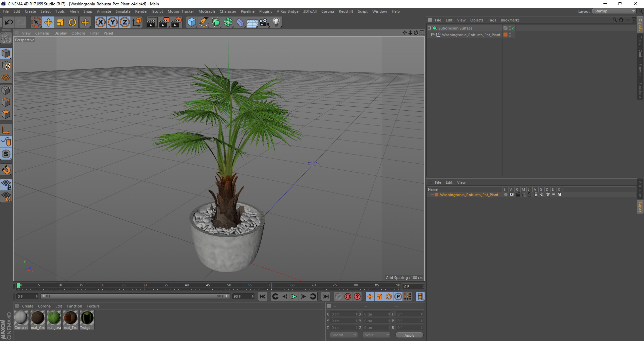Click frame 45 on the timeline ruler
The width and height of the screenshot is (644, 341).
208,286
